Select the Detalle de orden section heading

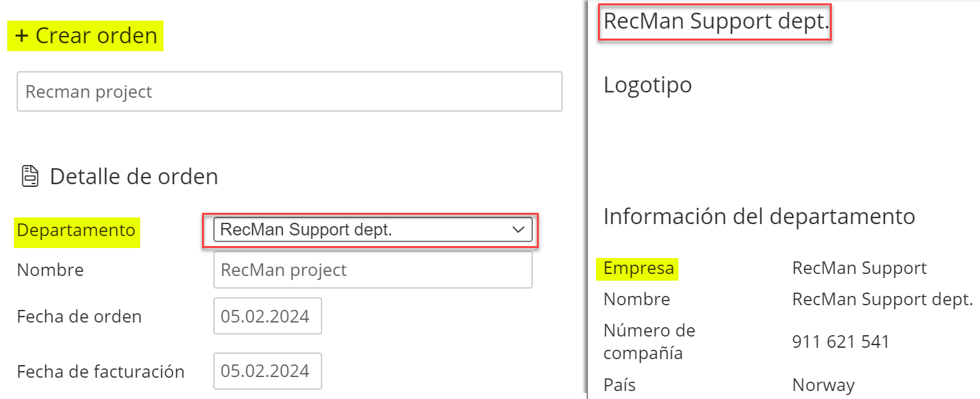coord(134,177)
